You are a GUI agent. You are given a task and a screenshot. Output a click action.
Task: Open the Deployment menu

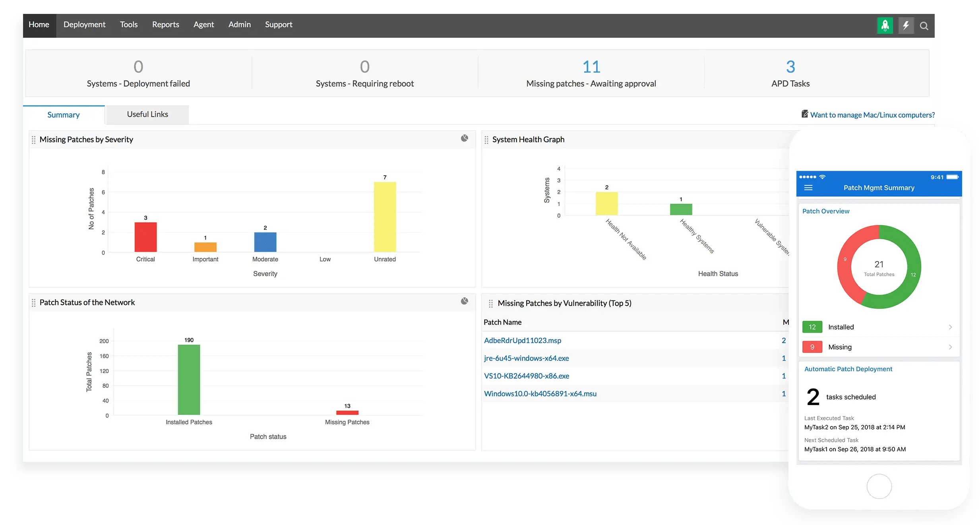84,24
